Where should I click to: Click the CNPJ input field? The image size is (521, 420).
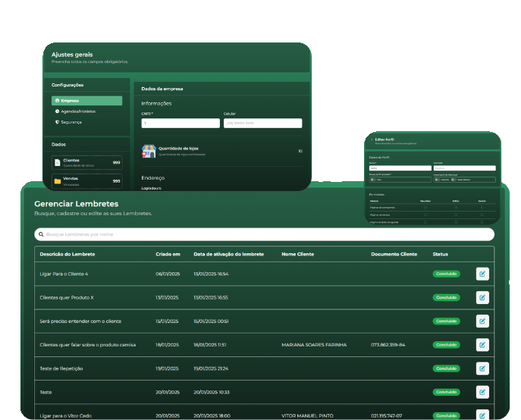(180, 123)
